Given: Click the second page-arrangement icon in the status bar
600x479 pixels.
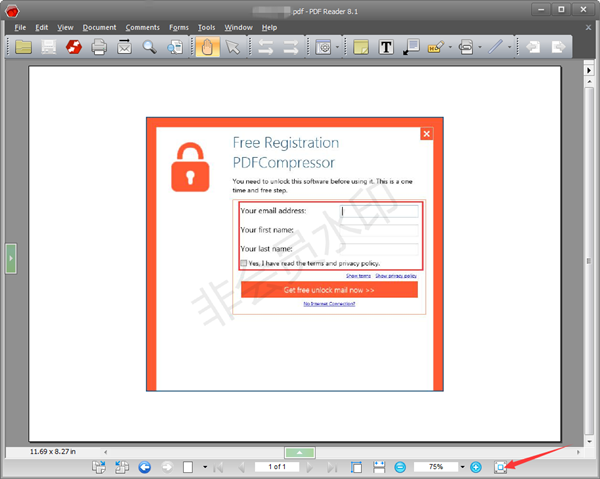Looking at the screenshot, I should click(122, 467).
